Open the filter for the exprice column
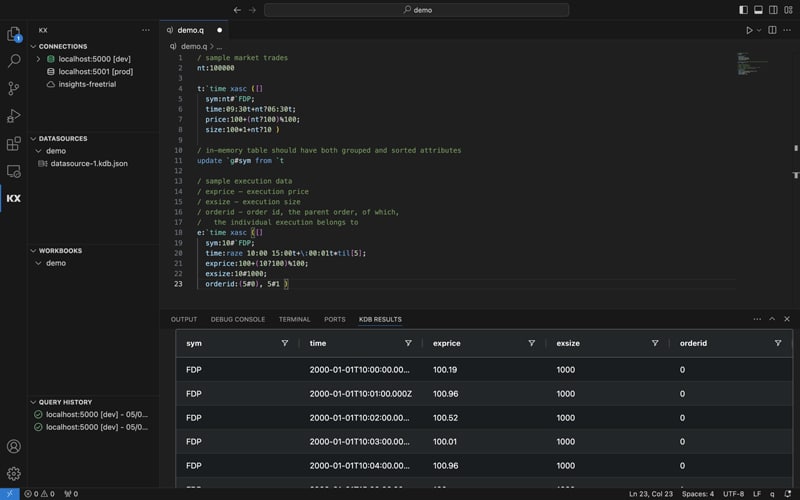 tap(531, 343)
